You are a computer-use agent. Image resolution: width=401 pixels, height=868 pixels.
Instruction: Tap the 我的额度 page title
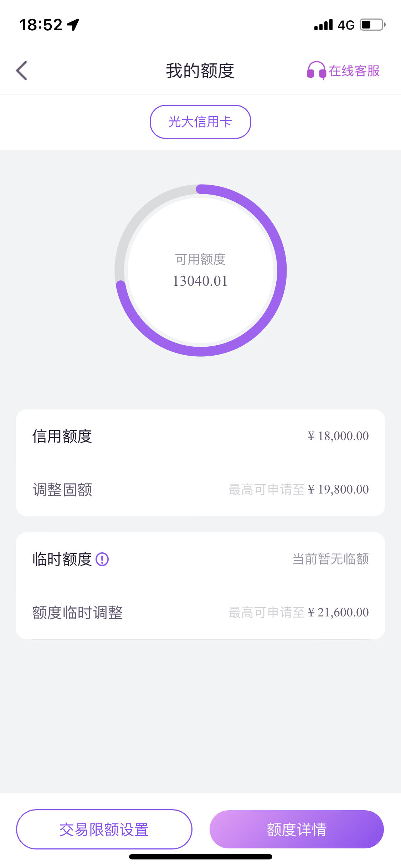tap(200, 71)
